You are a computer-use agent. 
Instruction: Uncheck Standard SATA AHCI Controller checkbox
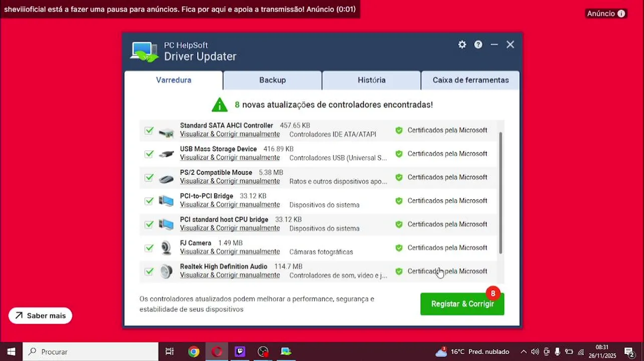(149, 130)
